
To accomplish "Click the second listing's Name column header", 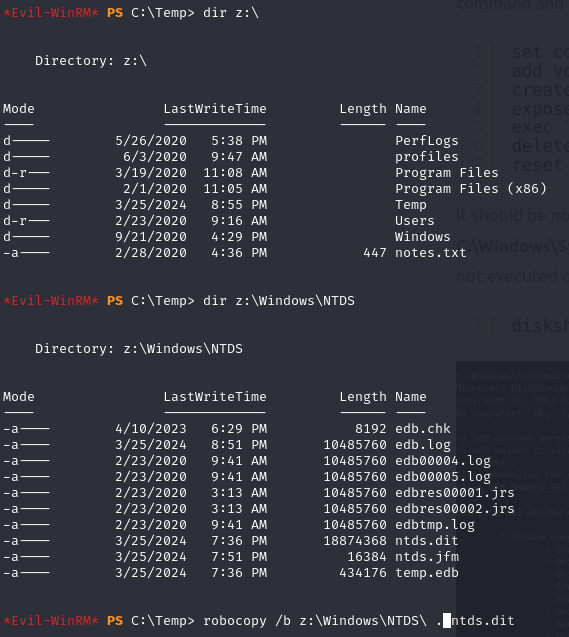I will 411,397.
